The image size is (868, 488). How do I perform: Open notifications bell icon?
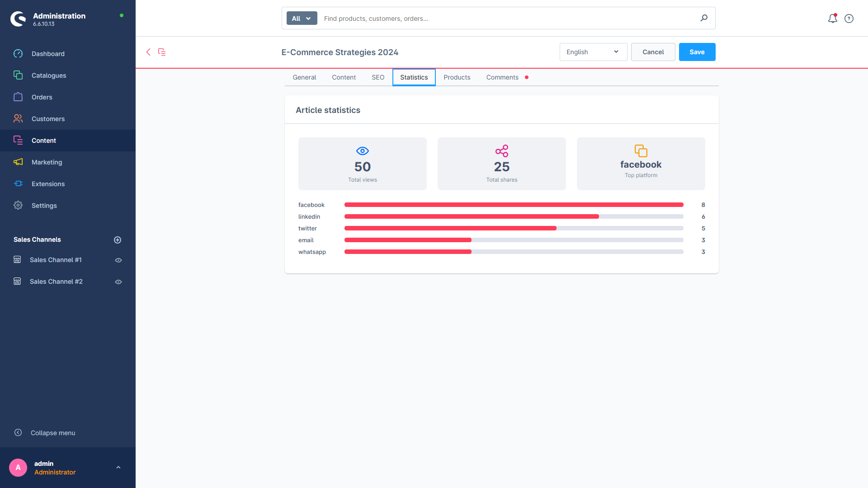click(x=832, y=19)
